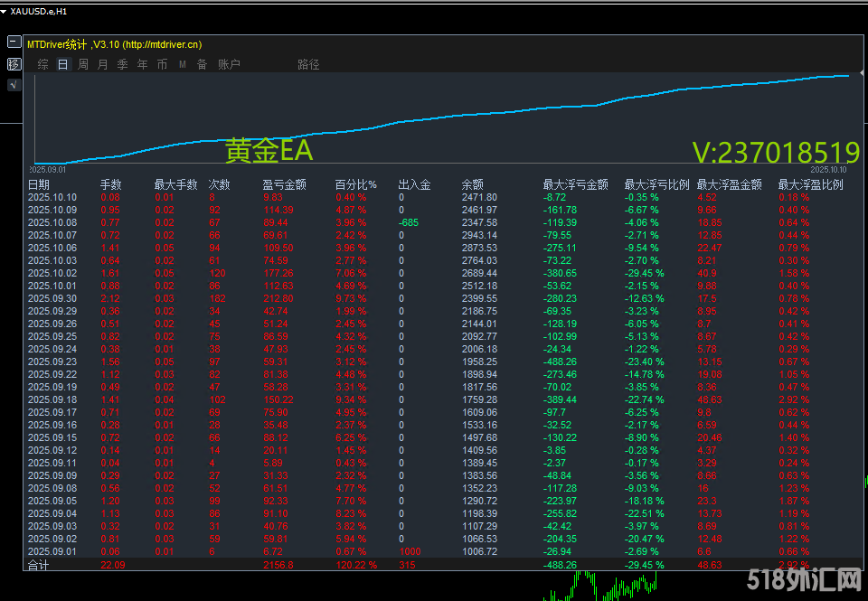Click the 路径 path button
868x601 pixels.
(x=308, y=64)
